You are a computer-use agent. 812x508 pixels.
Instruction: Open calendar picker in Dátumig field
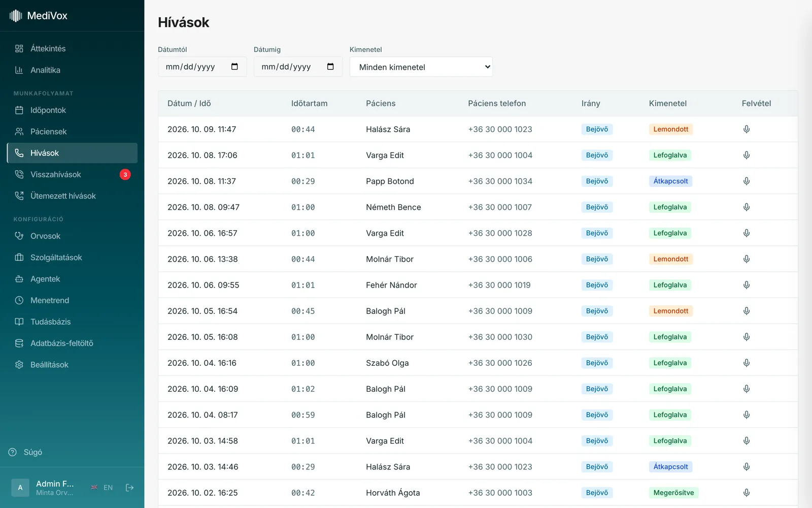330,67
